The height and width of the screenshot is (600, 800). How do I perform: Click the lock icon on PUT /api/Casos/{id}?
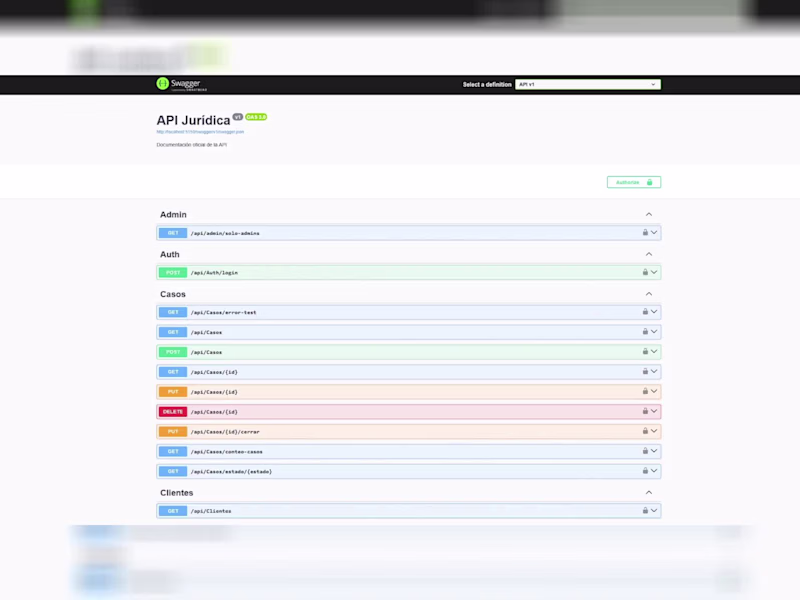click(645, 391)
